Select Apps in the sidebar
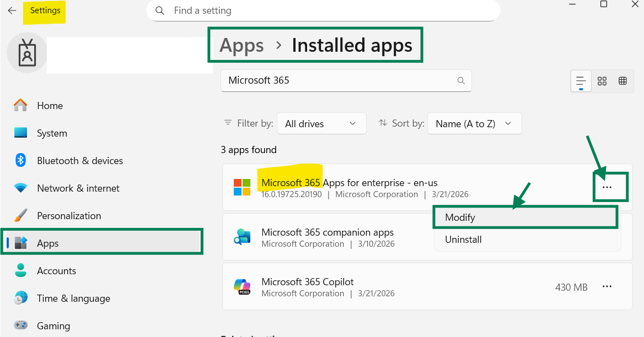This screenshot has height=337, width=644. (x=101, y=243)
